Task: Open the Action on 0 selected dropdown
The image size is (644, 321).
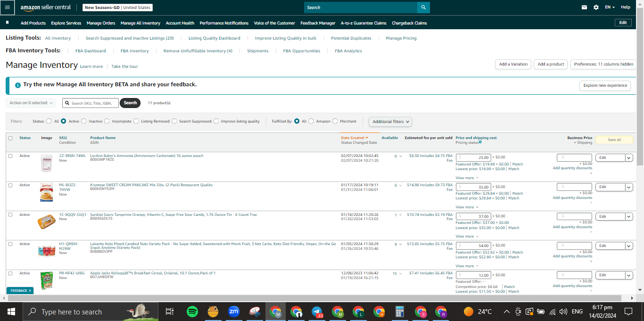Action: coord(31,103)
